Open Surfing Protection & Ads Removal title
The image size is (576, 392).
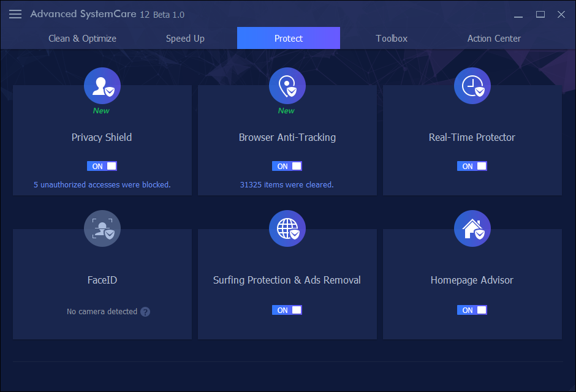[287, 281]
